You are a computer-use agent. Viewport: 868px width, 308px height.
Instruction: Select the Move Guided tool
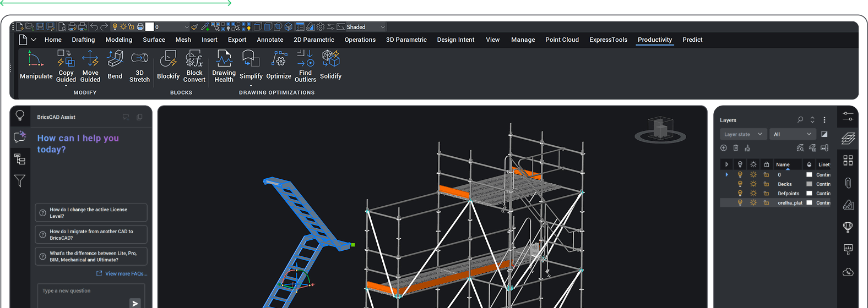pyautogui.click(x=90, y=66)
